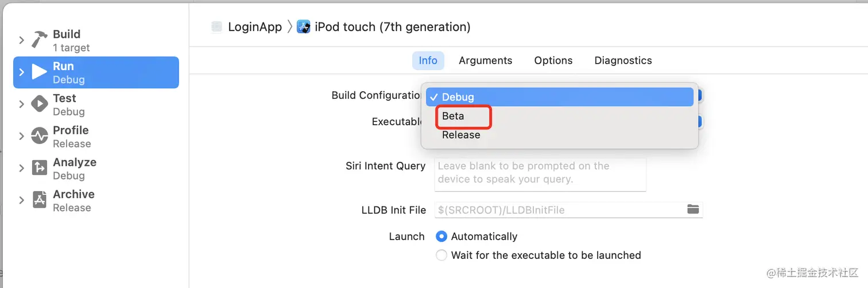
Task: Click the Test action icon
Action: click(x=40, y=104)
